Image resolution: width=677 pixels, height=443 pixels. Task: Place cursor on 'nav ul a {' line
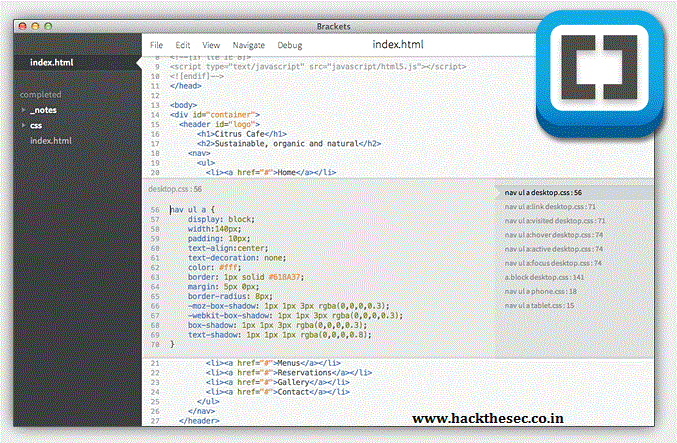(192, 210)
